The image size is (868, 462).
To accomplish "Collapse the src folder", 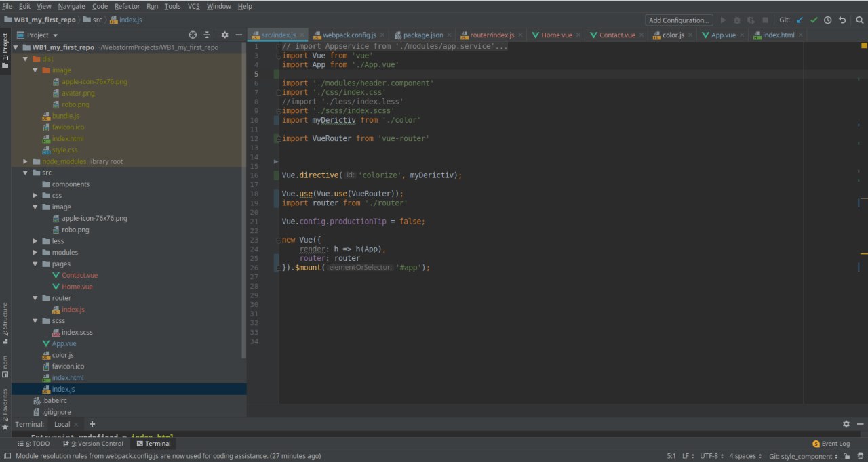I will coord(26,173).
